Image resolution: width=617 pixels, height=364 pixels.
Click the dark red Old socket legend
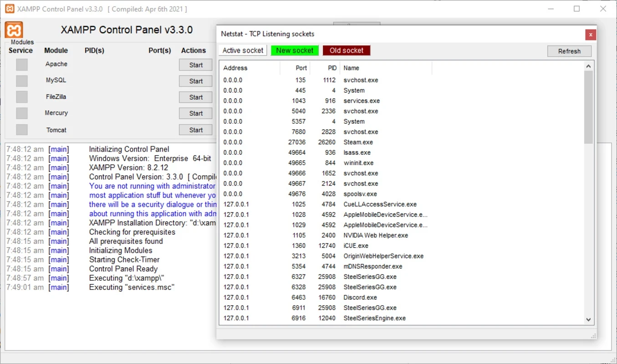tap(347, 51)
